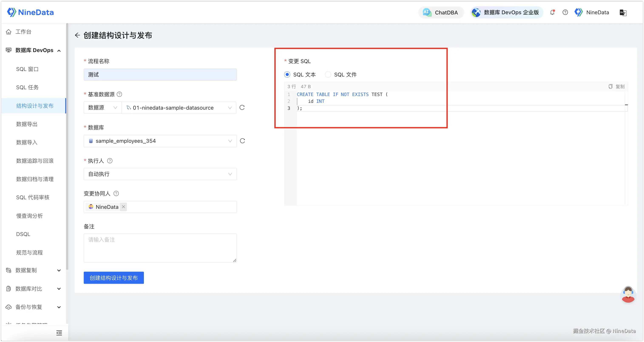Image resolution: width=644 pixels, height=342 pixels.
Task: Click the back arrow beside page title
Action: (78, 35)
